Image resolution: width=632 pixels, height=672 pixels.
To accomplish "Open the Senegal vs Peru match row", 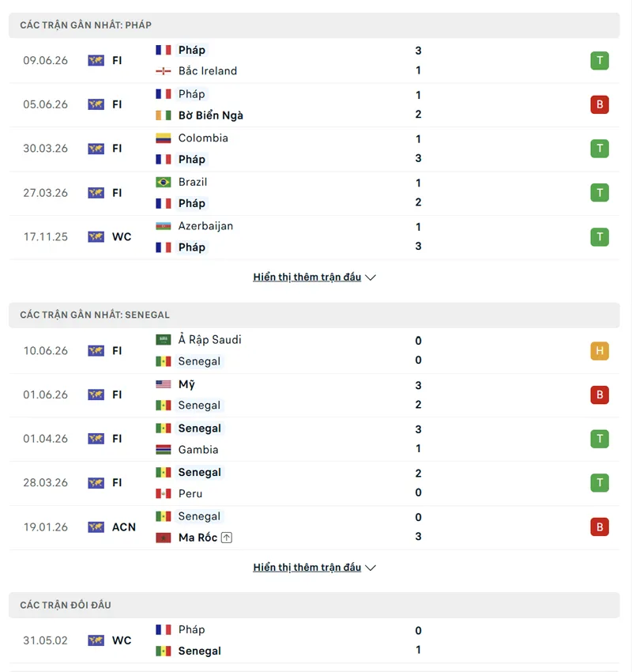I will point(314,483).
